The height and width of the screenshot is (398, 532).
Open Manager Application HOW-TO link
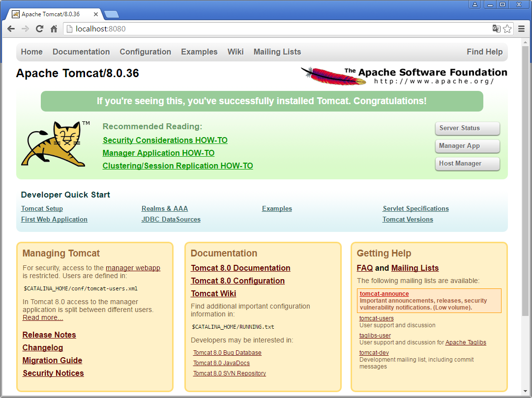(x=158, y=153)
